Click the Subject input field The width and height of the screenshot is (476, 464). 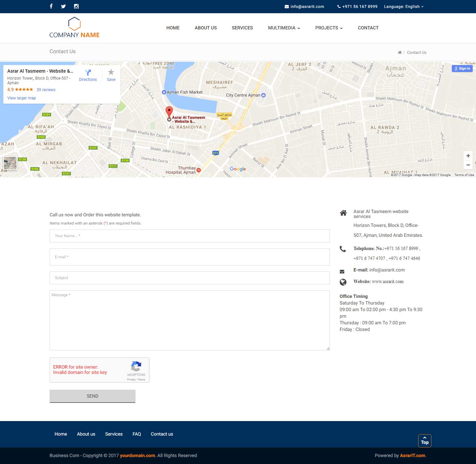(x=190, y=278)
